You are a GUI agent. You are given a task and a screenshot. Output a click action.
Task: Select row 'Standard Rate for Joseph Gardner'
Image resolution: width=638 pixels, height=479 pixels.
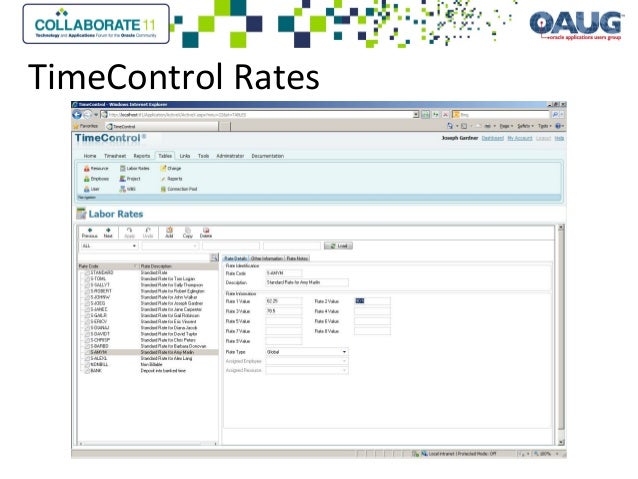[149, 303]
